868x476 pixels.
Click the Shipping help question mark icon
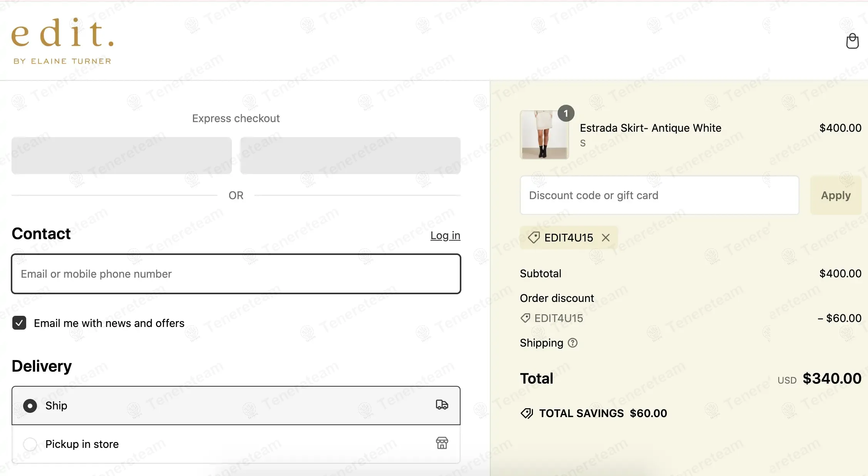click(573, 343)
